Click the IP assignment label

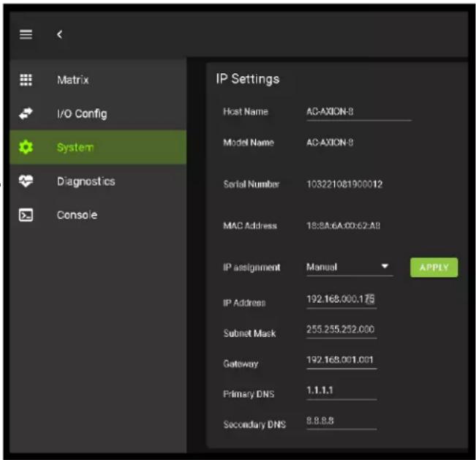(x=252, y=268)
